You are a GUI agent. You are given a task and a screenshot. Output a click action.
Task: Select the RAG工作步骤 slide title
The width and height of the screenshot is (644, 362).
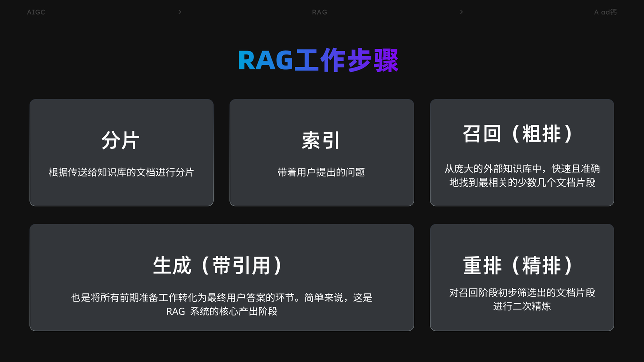pyautogui.click(x=318, y=61)
